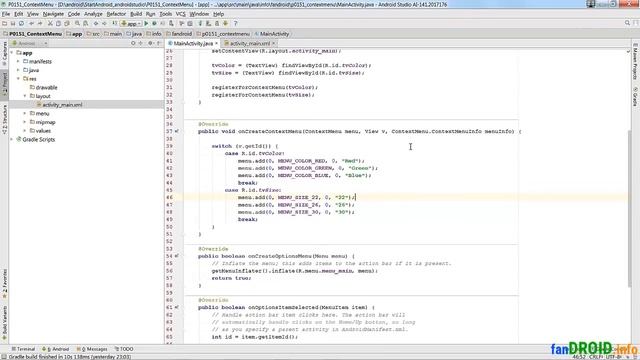Click the override gutter icon on line 61
The width and height of the screenshot is (640, 360).
(x=177, y=307)
